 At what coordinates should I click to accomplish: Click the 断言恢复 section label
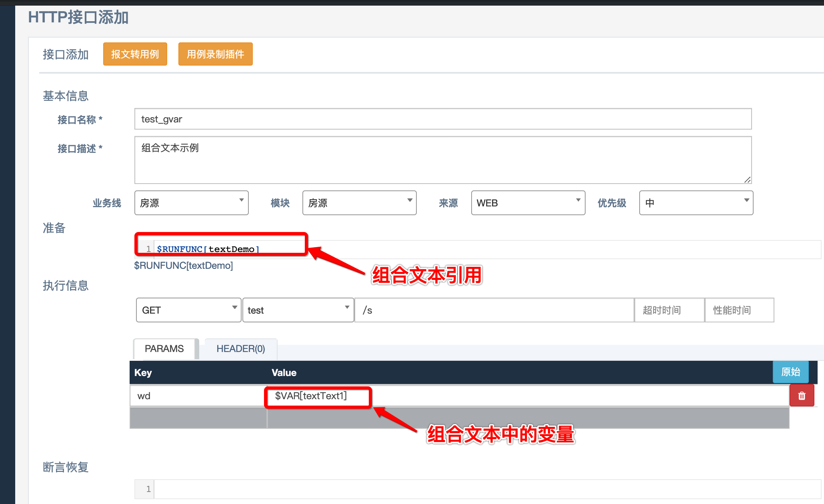(x=66, y=467)
